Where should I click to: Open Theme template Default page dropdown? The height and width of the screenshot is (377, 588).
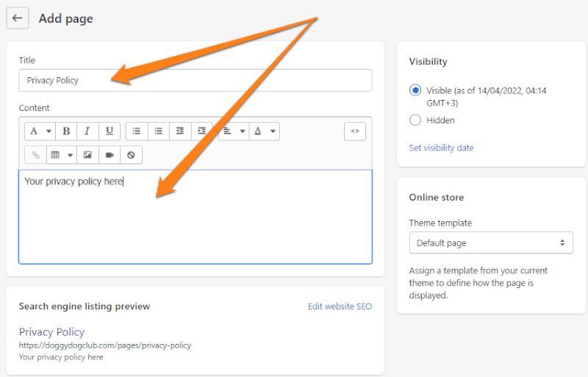(491, 243)
